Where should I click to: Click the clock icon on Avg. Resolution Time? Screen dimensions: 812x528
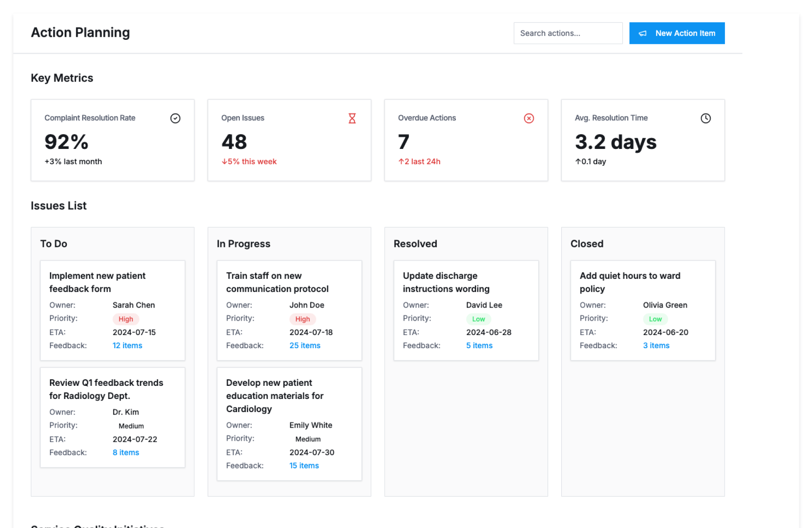coord(705,118)
